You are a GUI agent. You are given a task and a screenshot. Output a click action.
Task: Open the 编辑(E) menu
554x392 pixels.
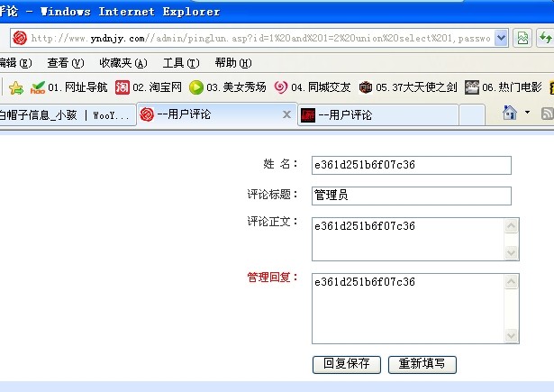tap(15, 63)
